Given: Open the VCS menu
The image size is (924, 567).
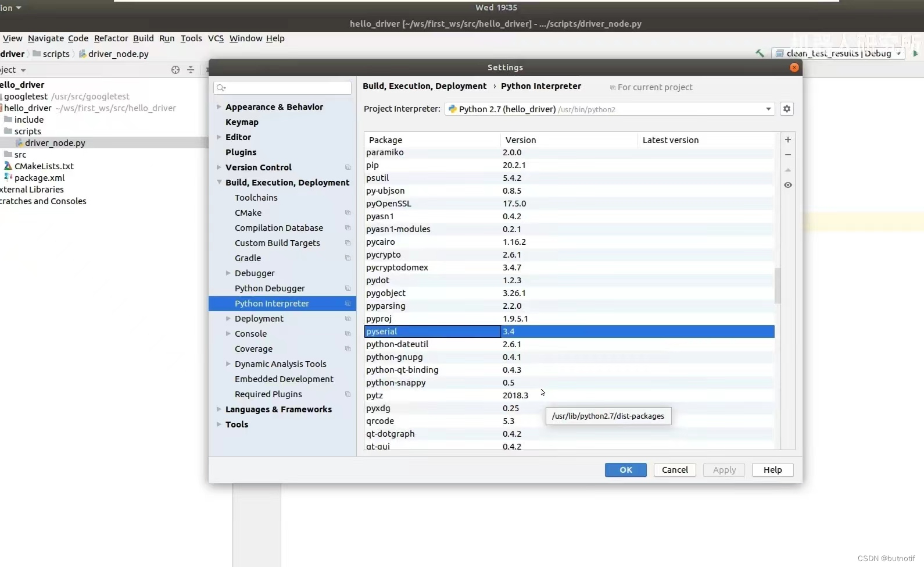Looking at the screenshot, I should click(216, 38).
